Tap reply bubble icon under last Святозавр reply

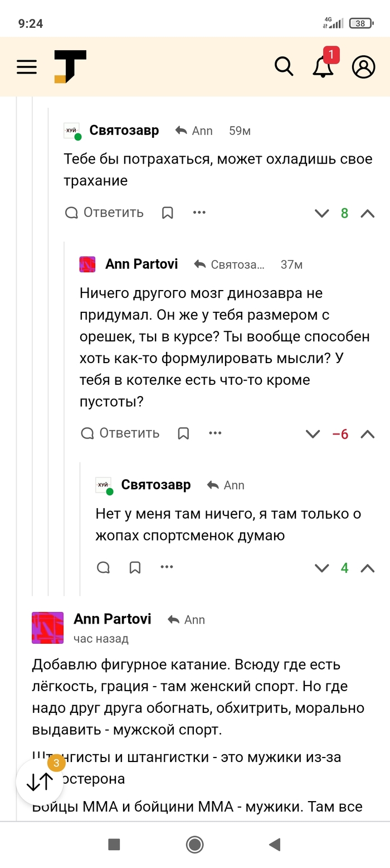103,568
